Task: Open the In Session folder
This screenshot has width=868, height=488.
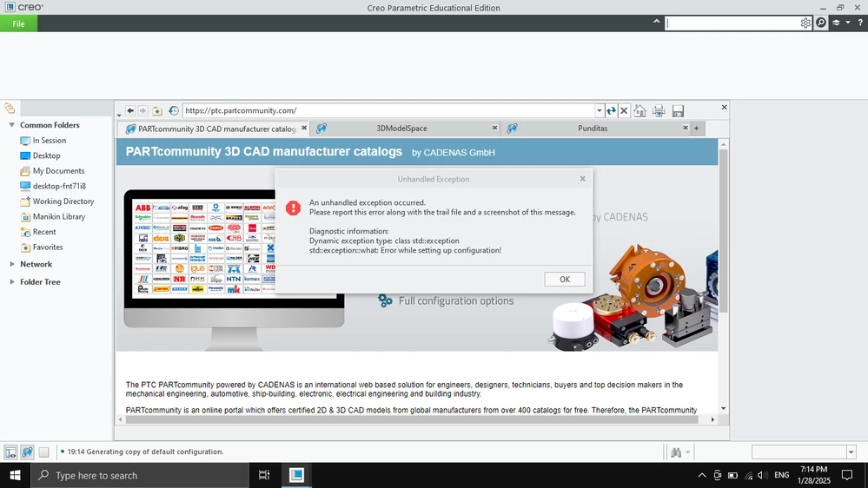Action: pos(43,141)
